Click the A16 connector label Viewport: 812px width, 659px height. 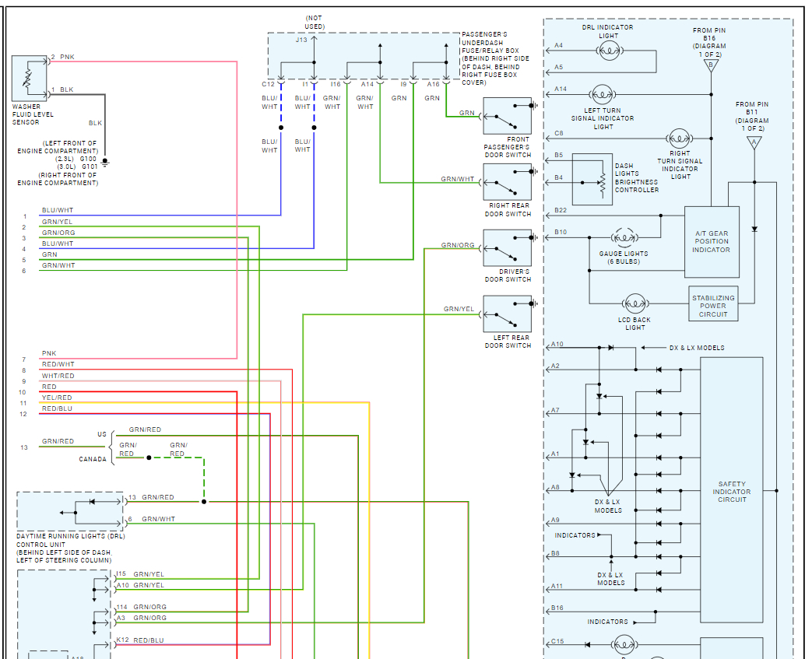[434, 84]
